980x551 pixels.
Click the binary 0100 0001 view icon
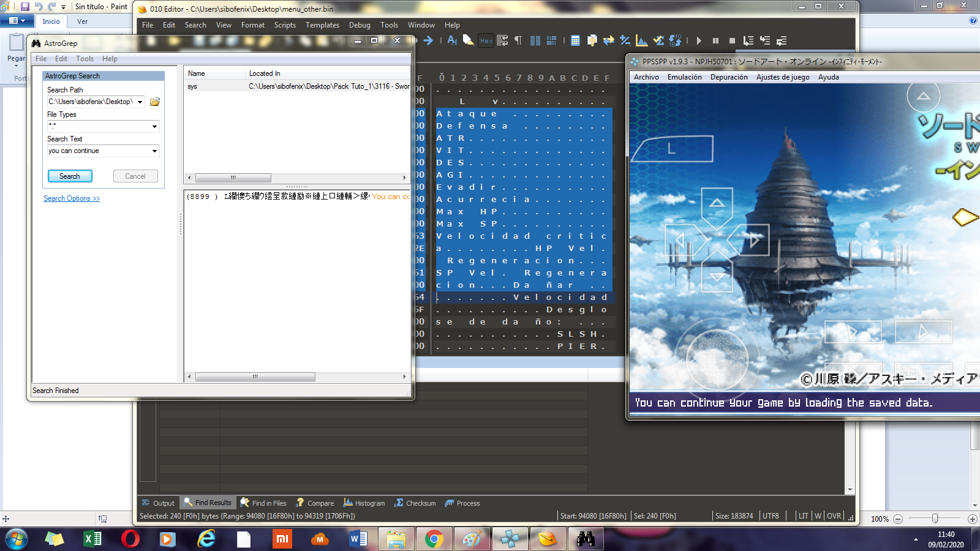click(551, 40)
